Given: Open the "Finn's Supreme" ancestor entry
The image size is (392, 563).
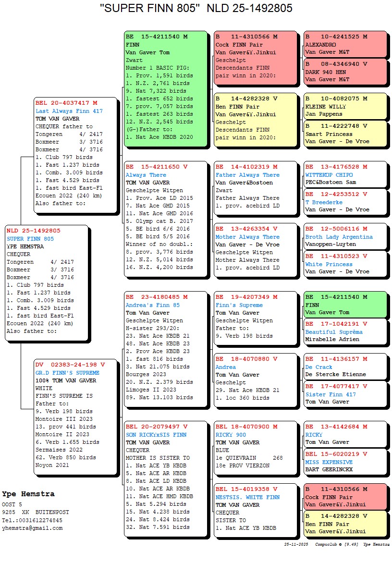Looking at the screenshot, I should [239, 305].
